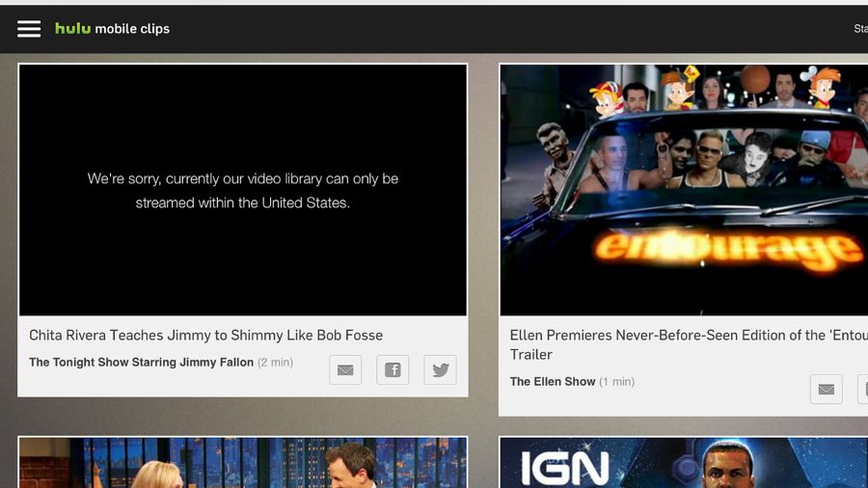Select 'The Ellen Show' show name
868x488 pixels.
553,382
